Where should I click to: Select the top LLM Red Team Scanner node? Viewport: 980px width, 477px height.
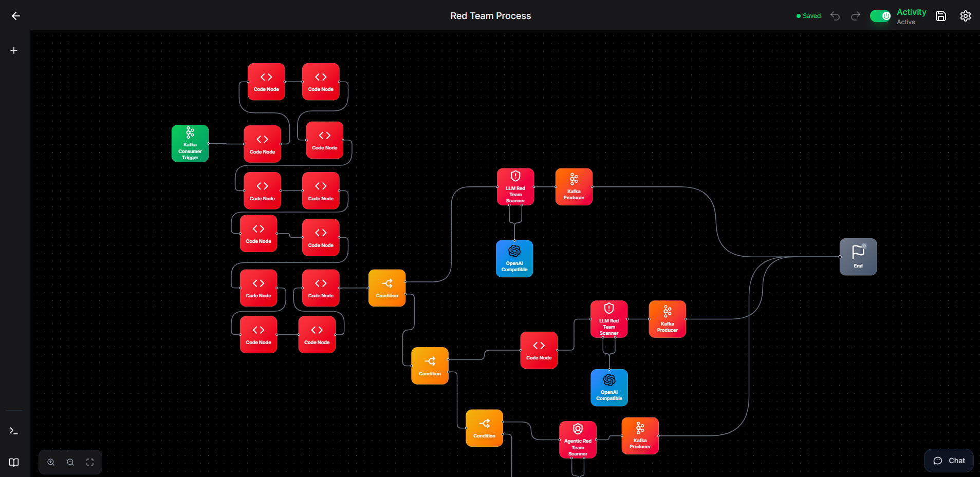click(x=515, y=187)
